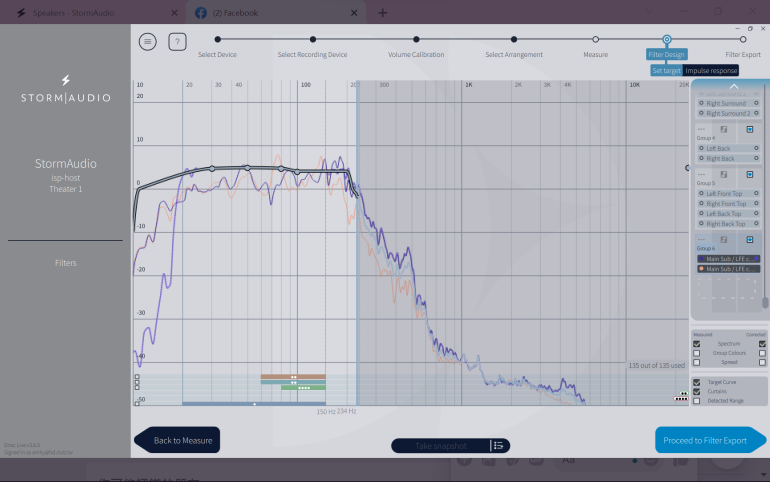The image size is (770, 482).
Task: Click the StormAudio logo in sidebar
Action: tap(66, 89)
